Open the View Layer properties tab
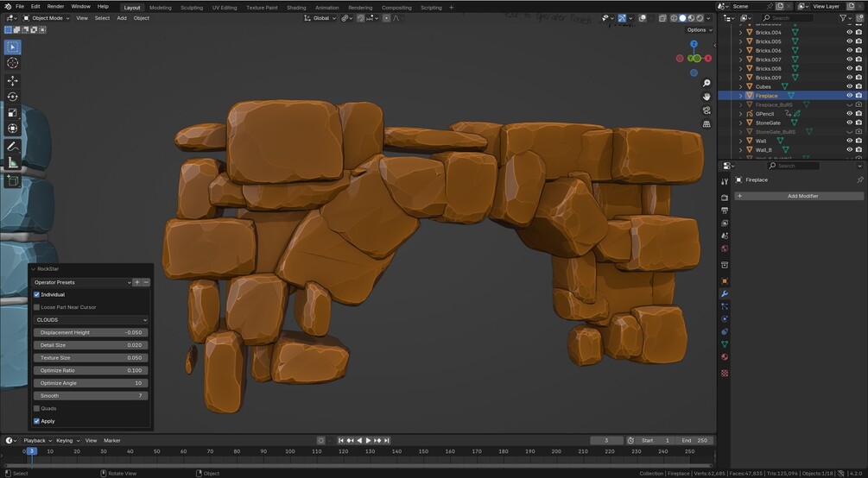The image size is (868, 478). coord(724,223)
